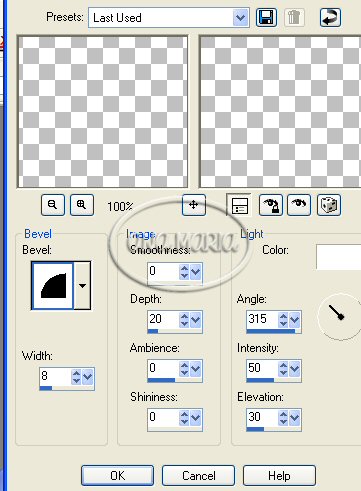Click the Delete Preset trash icon
This screenshot has height=491, width=361.
[294, 17]
